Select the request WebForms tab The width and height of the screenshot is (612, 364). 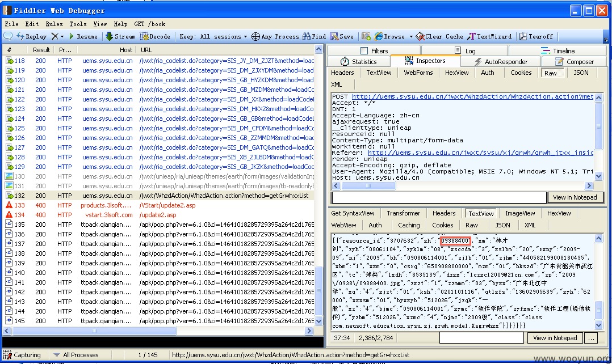[x=418, y=73]
